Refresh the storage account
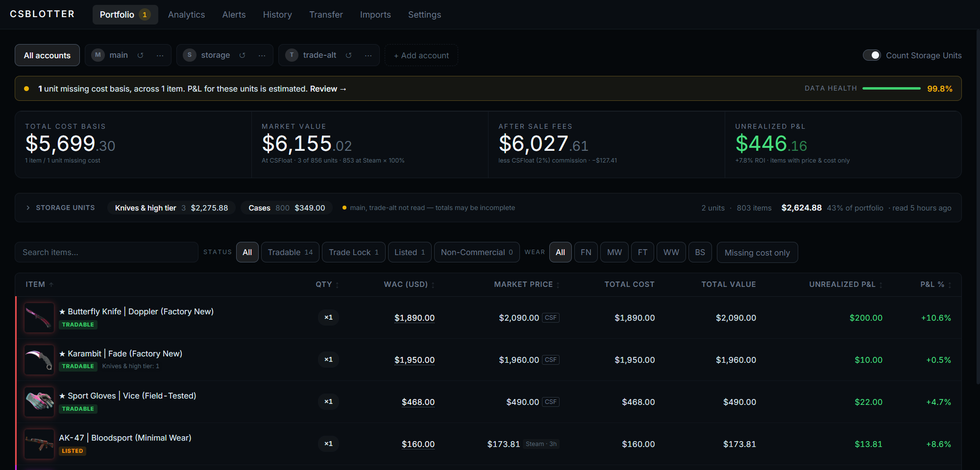Viewport: 980px width, 470px height. point(243,55)
